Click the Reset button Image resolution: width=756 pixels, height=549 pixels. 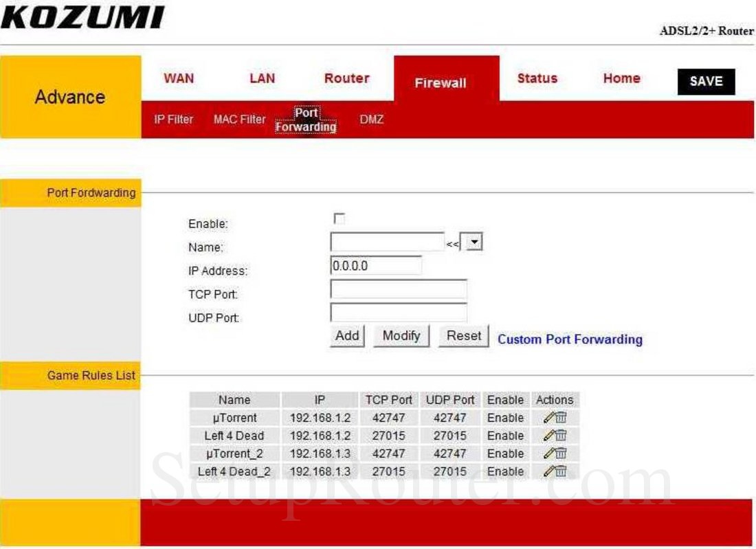coord(463,336)
